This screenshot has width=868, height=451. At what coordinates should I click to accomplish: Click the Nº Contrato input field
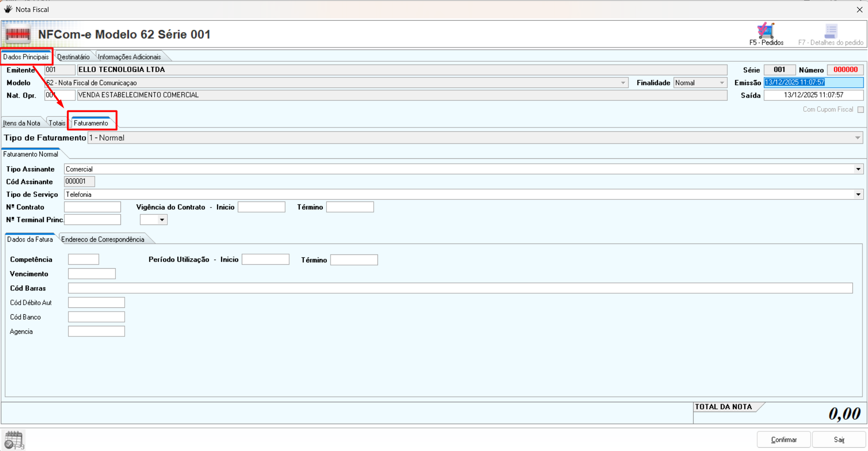[92, 207]
